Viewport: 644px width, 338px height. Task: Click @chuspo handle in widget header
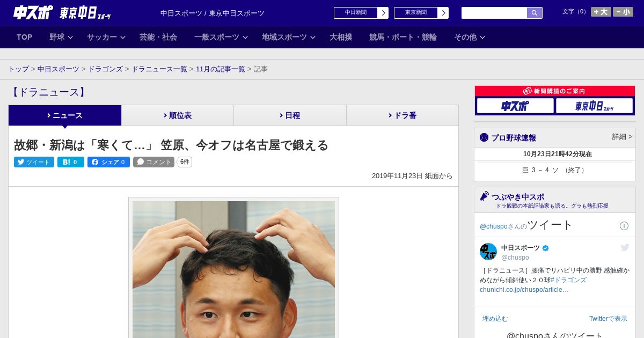[x=494, y=226]
